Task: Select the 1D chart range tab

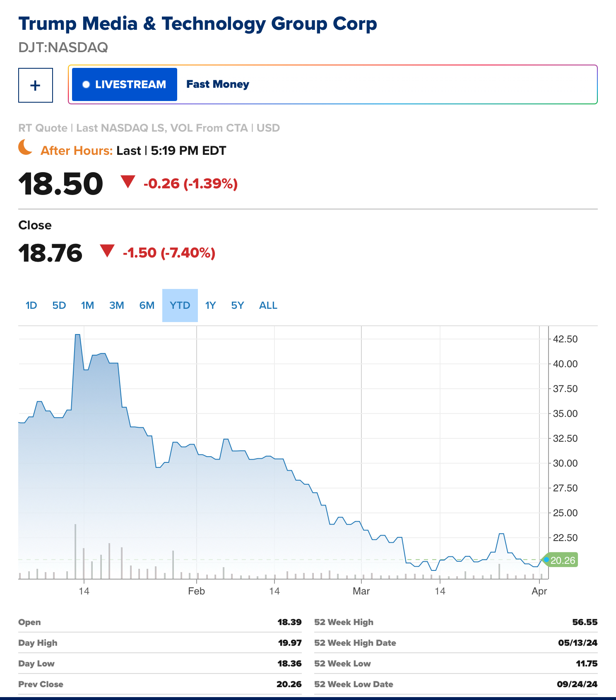Action: [31, 305]
